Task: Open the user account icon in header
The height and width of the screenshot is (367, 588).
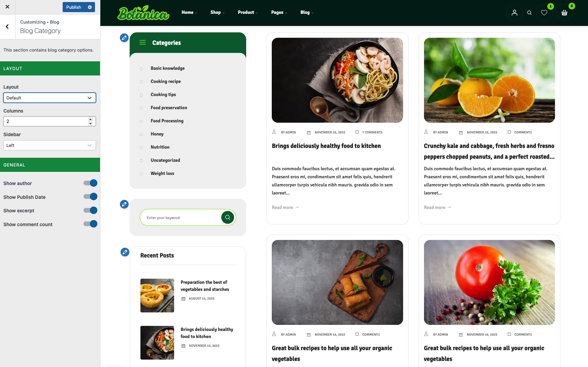Action: pyautogui.click(x=514, y=12)
